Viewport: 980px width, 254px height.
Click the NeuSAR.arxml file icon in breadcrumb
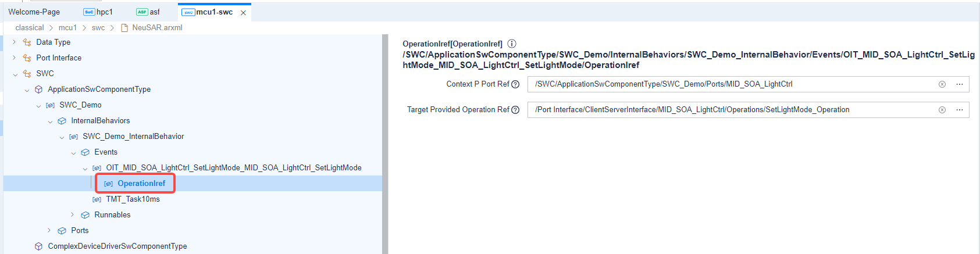click(x=124, y=28)
